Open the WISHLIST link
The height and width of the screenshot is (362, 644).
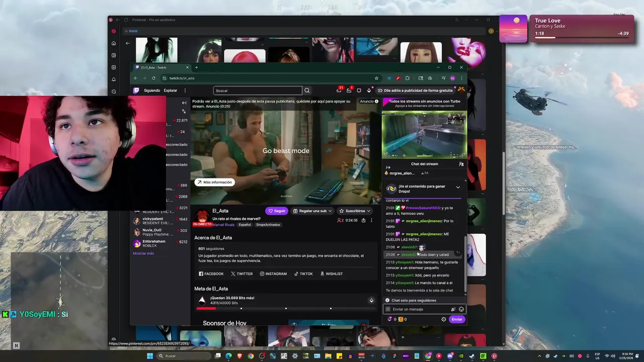(x=332, y=274)
